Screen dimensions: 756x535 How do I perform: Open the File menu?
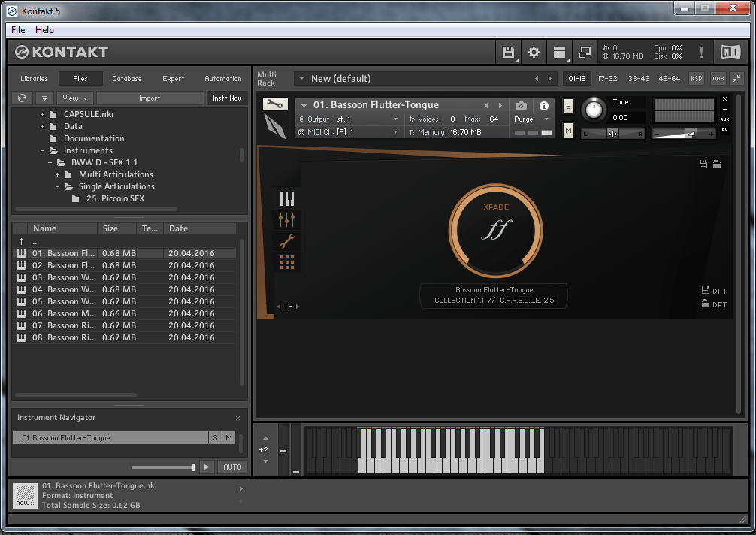(x=18, y=30)
